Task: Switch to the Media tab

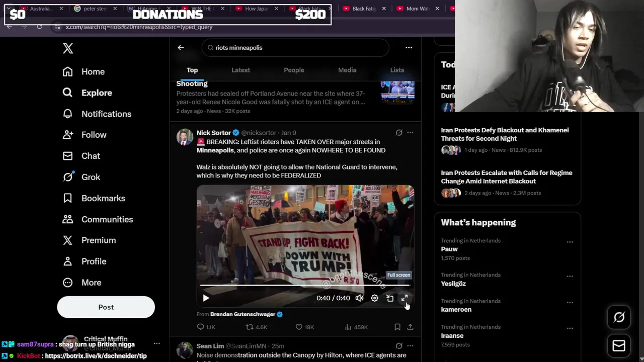Action: [x=347, y=70]
